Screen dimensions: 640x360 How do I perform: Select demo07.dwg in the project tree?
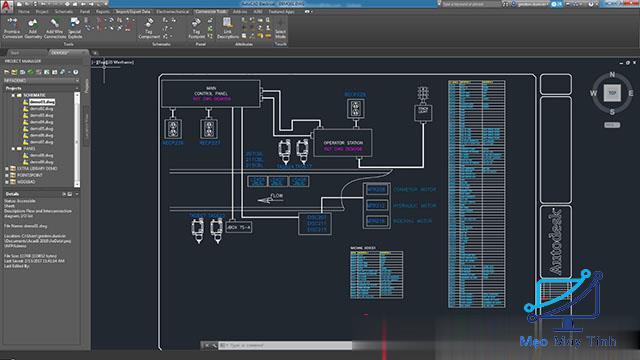pyautogui.click(x=42, y=142)
